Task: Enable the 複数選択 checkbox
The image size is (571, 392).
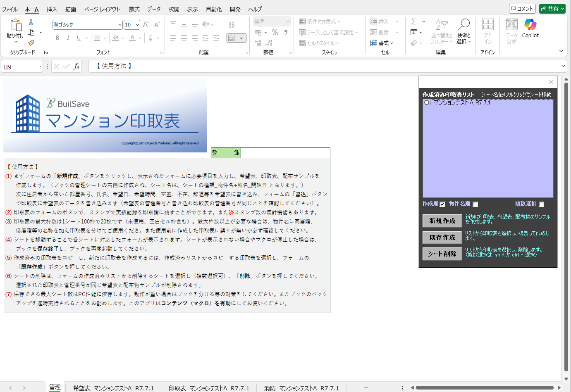Action: (542, 204)
